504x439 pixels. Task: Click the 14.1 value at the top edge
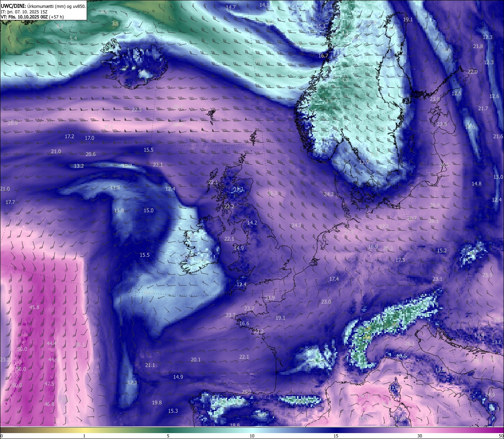[264, 4]
